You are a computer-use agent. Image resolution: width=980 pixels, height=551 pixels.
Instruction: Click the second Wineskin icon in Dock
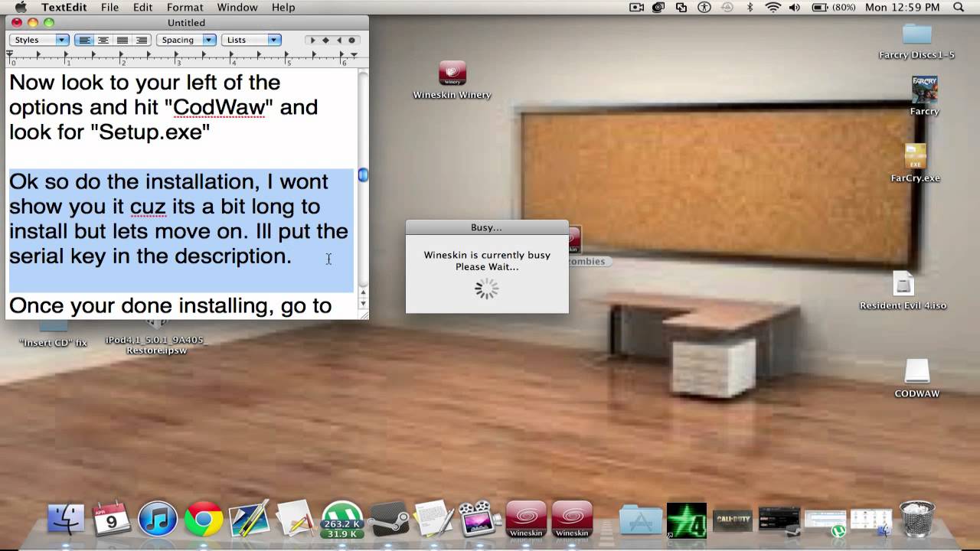point(573,519)
